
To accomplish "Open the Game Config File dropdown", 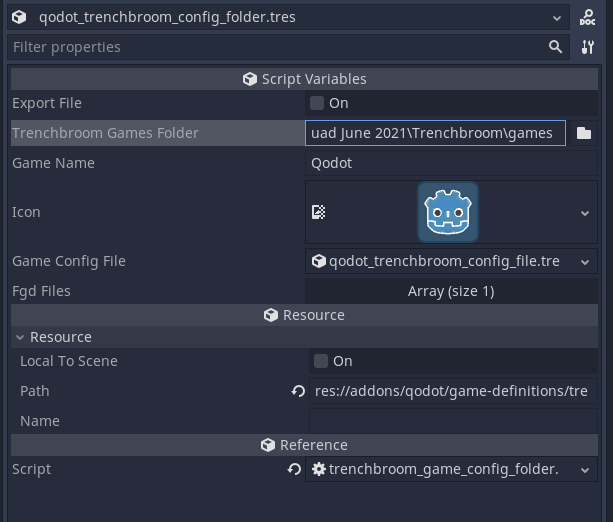I will tap(585, 261).
